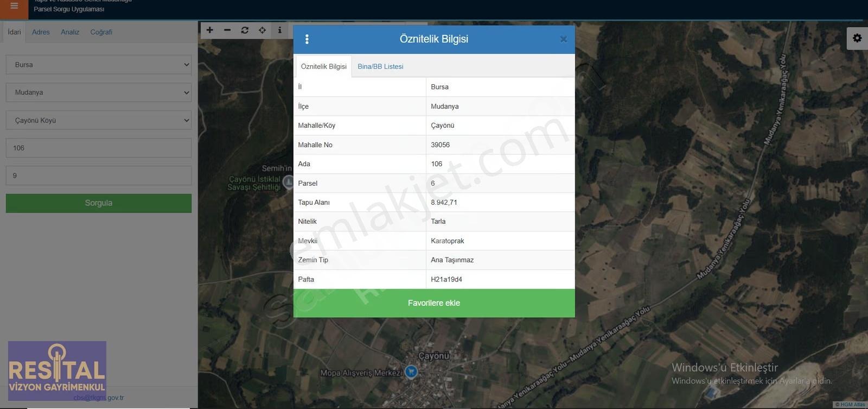Click the Parsel input field with 9
This screenshot has width=868, height=409.
click(99, 175)
